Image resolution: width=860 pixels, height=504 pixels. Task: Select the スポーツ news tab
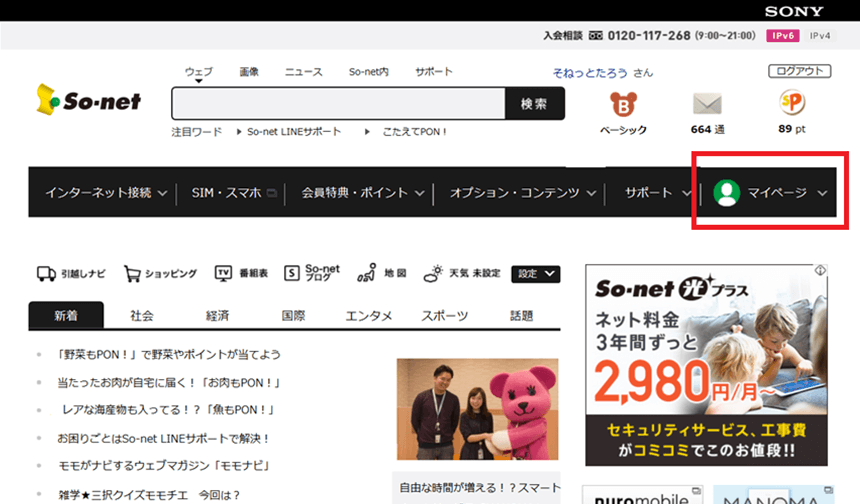(x=444, y=315)
